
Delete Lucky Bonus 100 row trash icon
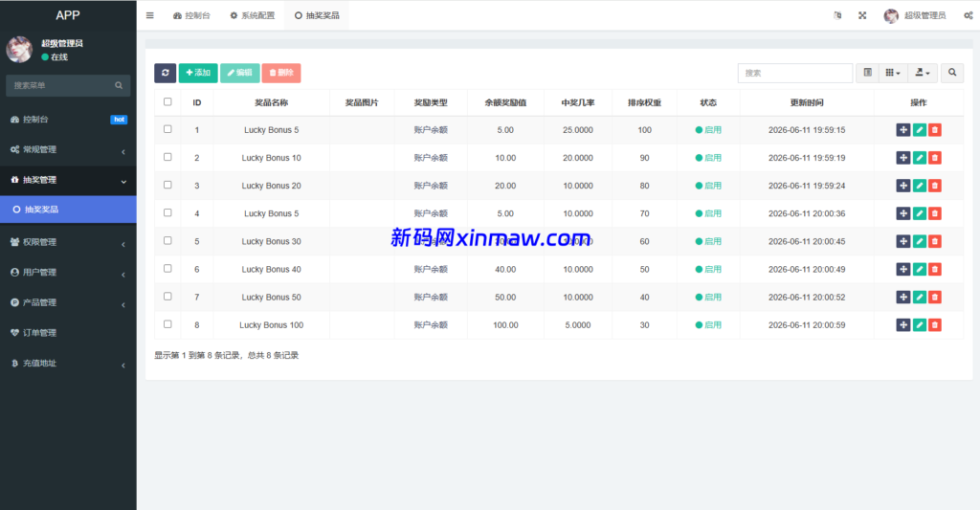coord(935,325)
